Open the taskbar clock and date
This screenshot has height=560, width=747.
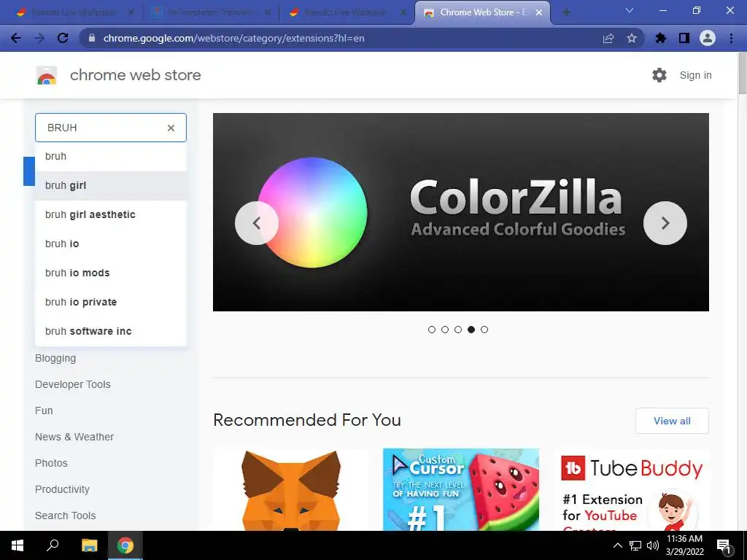pos(684,545)
